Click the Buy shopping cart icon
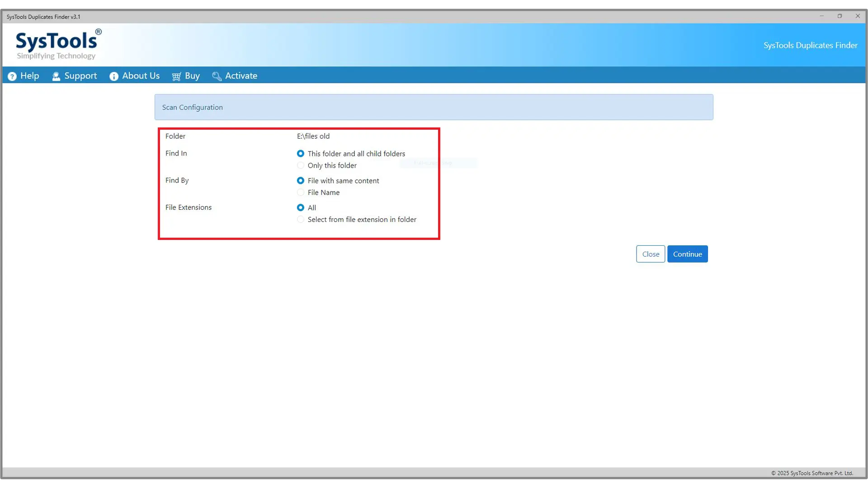Screen dimensions: 868x488 pyautogui.click(x=176, y=76)
